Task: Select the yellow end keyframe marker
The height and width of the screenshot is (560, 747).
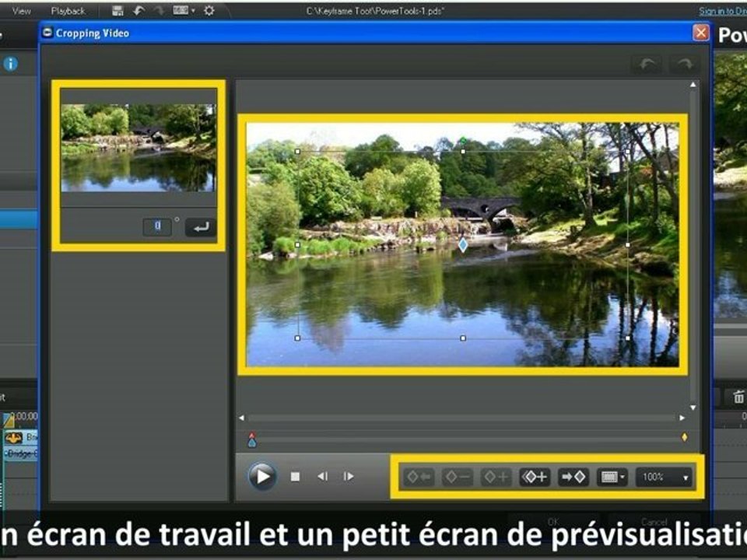Action: (x=685, y=436)
